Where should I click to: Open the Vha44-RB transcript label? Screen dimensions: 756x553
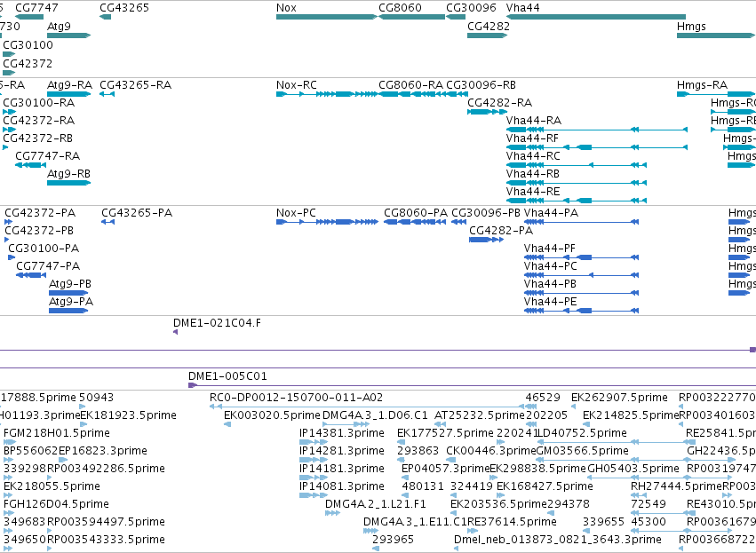(x=533, y=174)
